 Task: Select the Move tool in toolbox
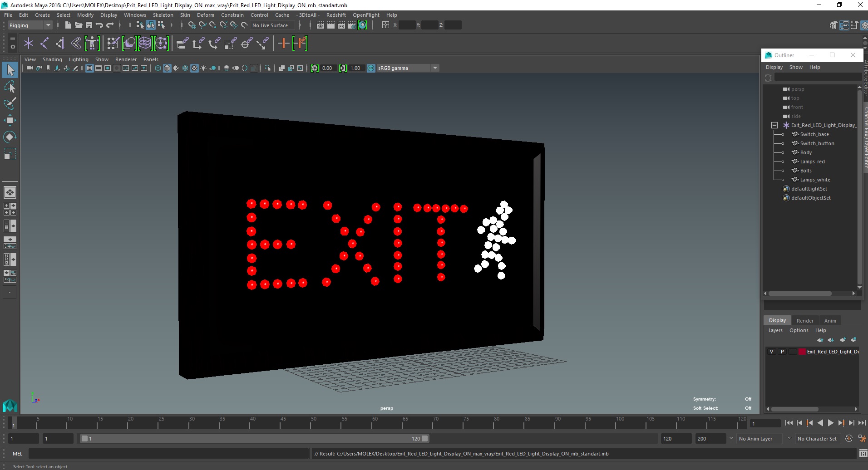point(10,120)
